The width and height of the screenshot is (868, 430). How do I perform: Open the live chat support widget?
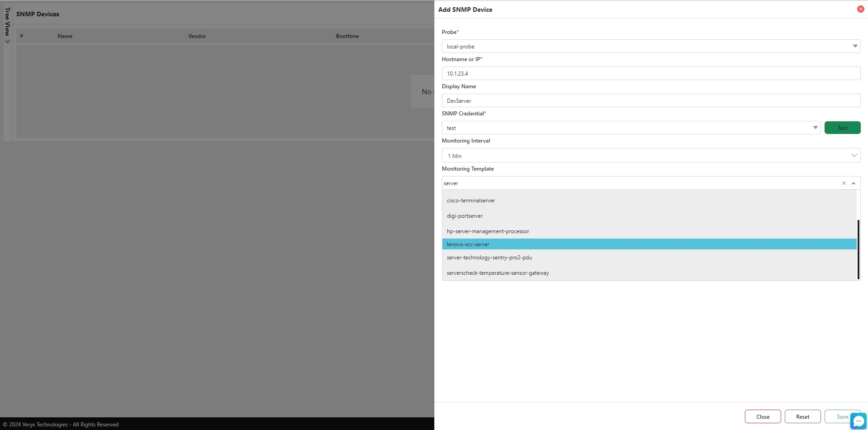click(858, 421)
